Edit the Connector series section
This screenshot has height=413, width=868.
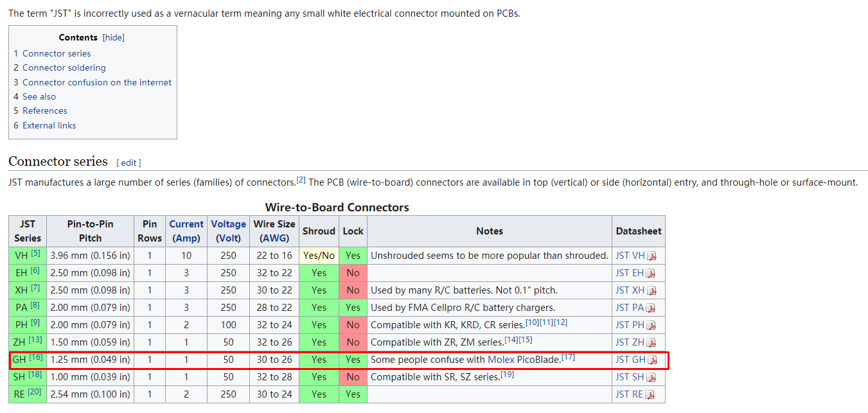pyautogui.click(x=130, y=163)
